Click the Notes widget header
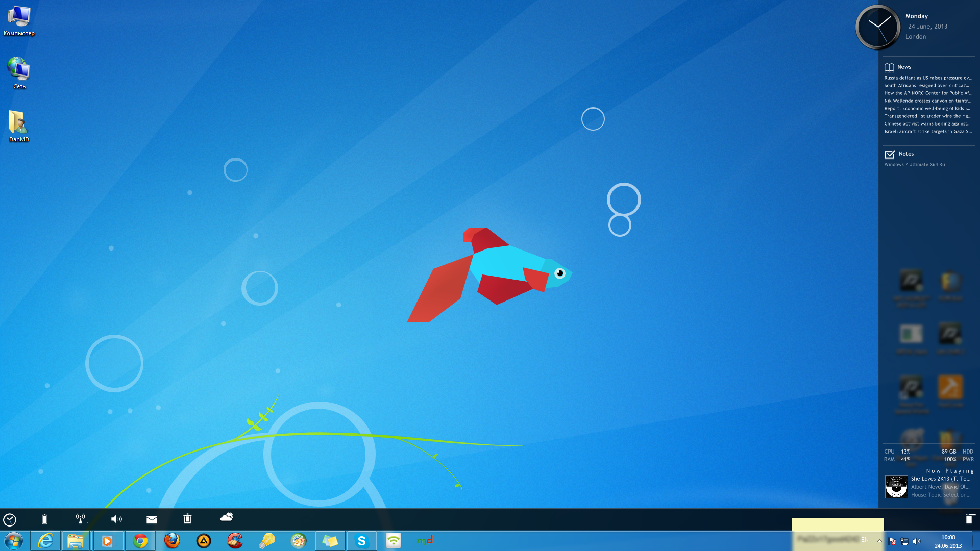Viewport: 980px width, 551px height. point(899,154)
